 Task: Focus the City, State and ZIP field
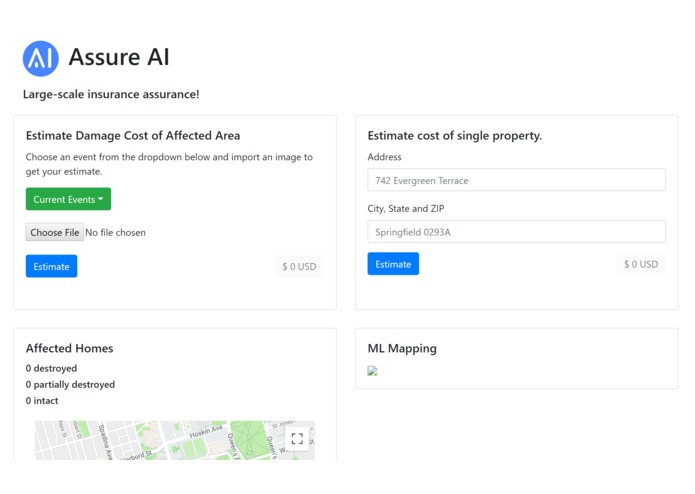(x=516, y=232)
